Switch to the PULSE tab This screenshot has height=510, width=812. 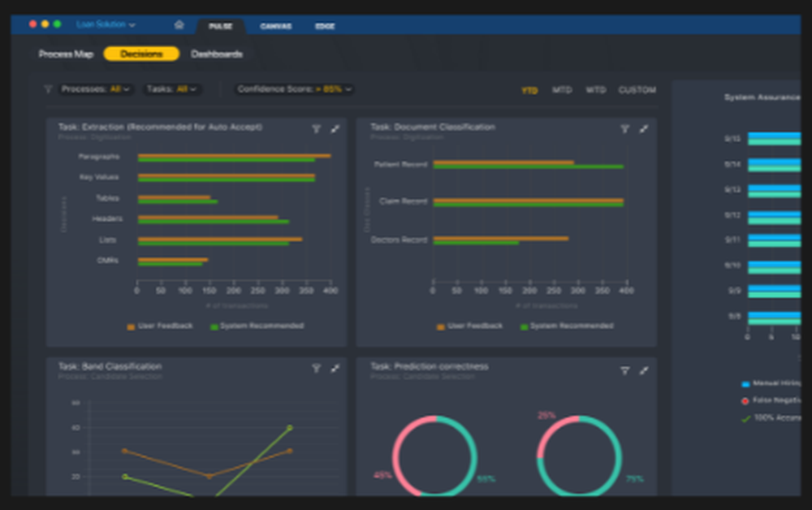tap(221, 27)
